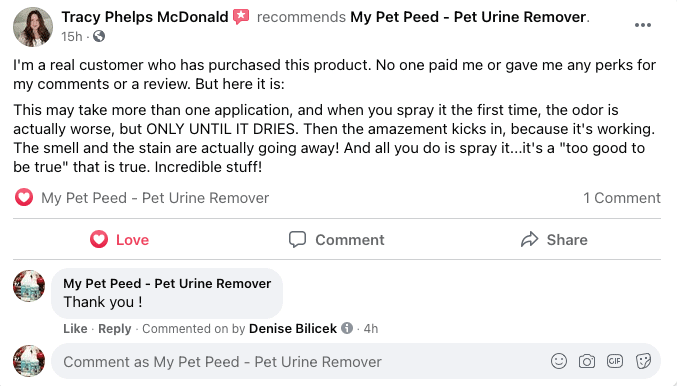Click the heart reaction icon below review
This screenshot has width=677, height=386.
(24, 198)
